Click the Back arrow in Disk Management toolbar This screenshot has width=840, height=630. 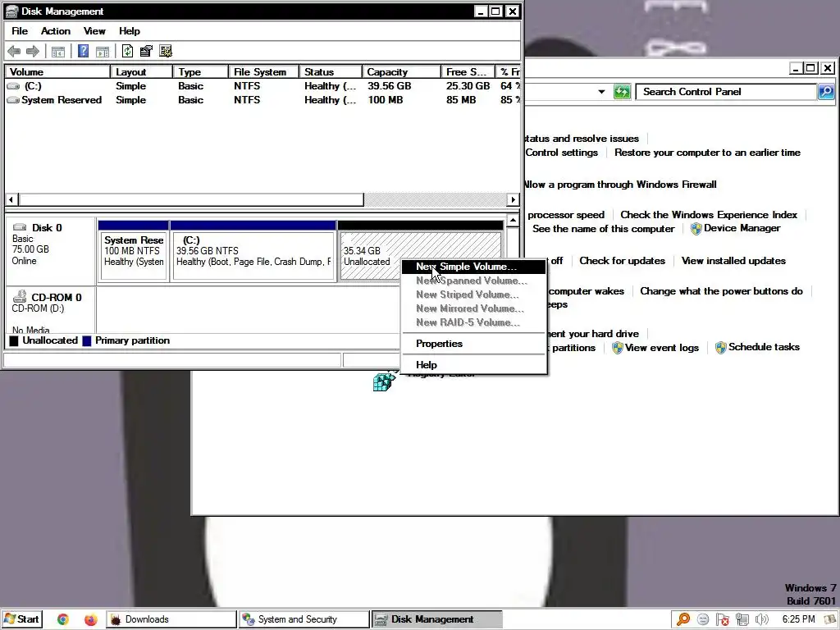point(14,52)
